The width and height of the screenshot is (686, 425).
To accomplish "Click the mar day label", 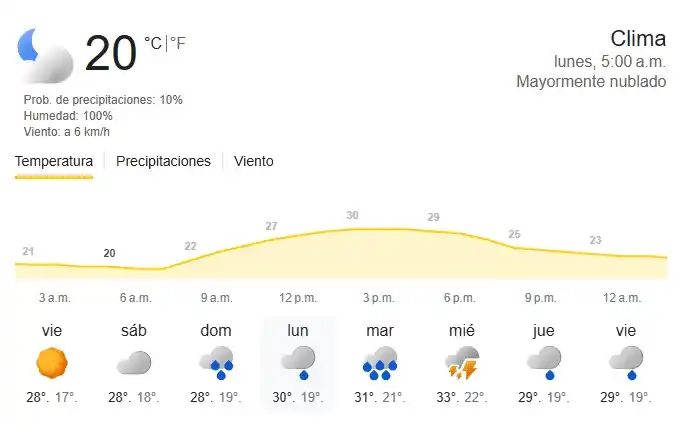I will pos(380,330).
